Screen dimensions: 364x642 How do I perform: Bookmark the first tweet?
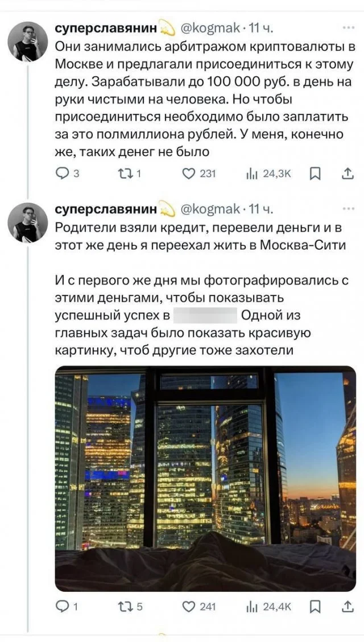315,174
